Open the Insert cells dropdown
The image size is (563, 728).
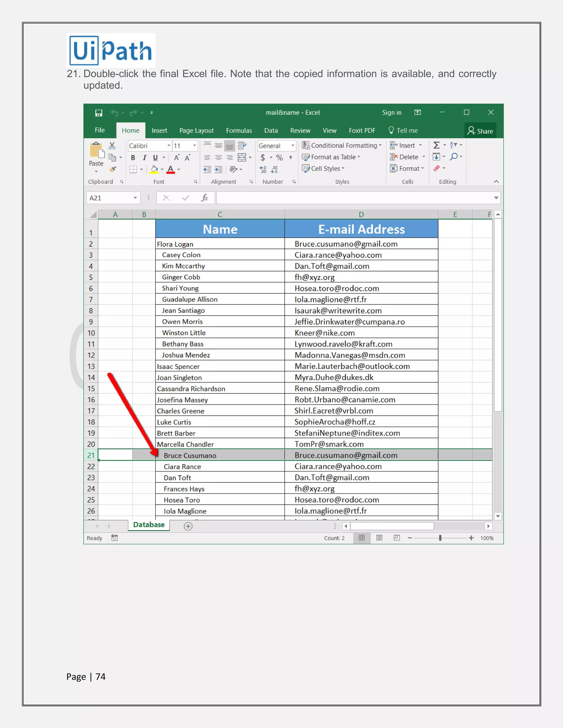[420, 145]
